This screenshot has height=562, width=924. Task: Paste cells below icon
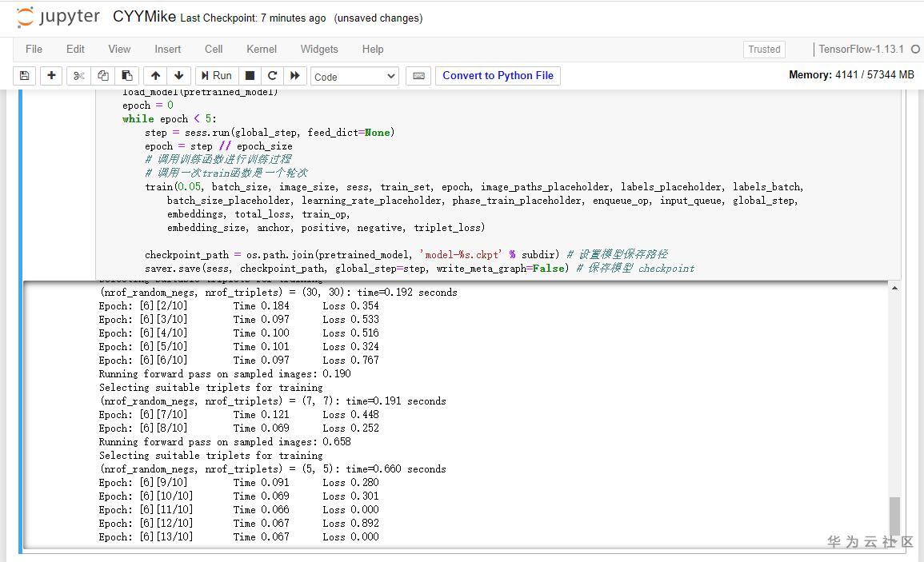click(126, 76)
